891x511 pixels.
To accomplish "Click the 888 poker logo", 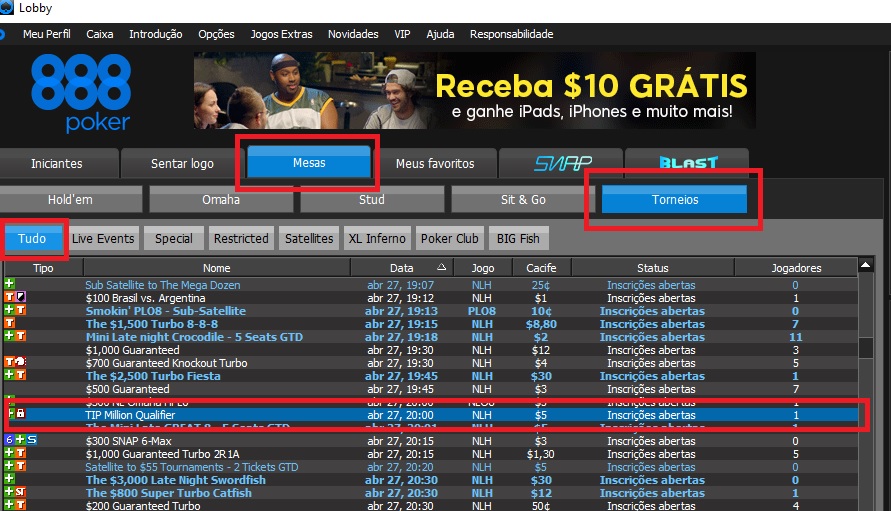I will point(81,93).
